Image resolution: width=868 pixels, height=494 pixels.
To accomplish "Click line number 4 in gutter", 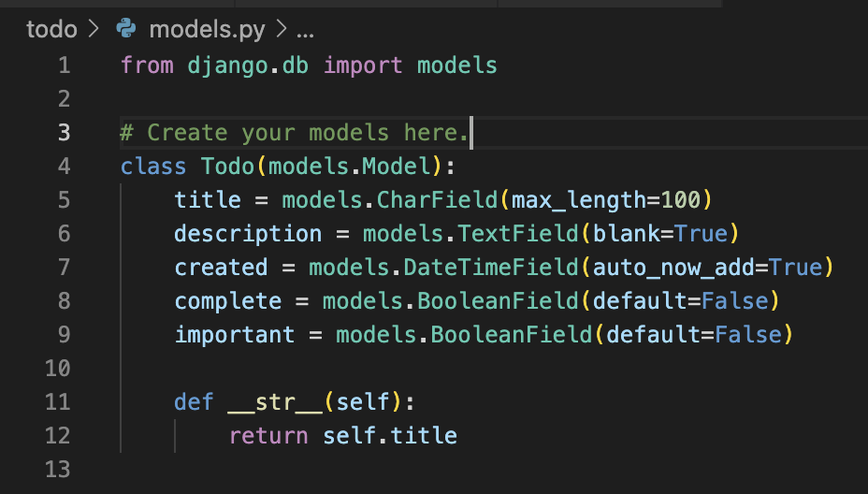I will click(65, 167).
